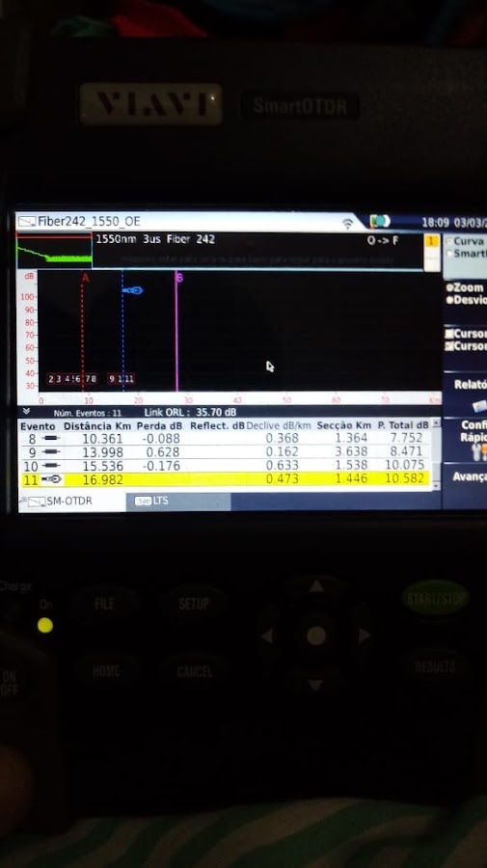
Task: Click the 18:09 clock in the status bar
Action: click(x=434, y=223)
